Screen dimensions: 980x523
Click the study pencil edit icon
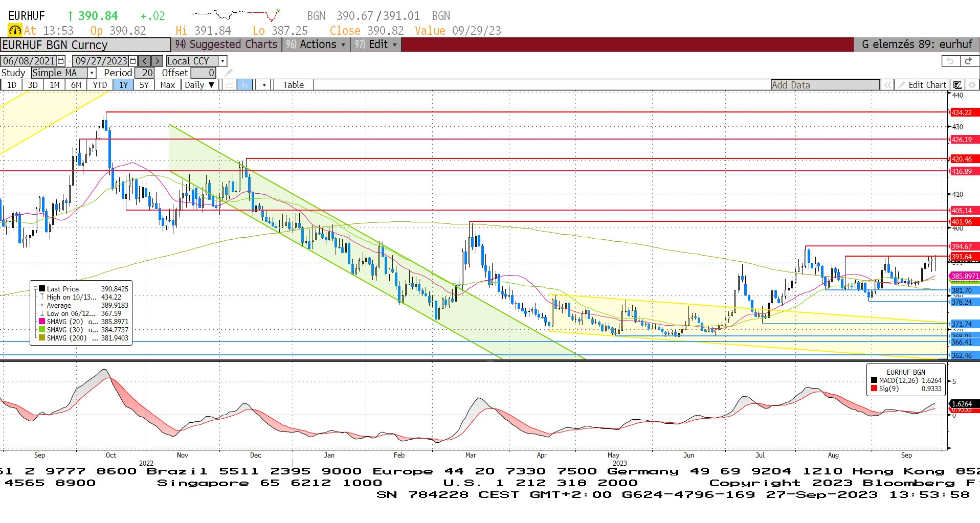(228, 73)
